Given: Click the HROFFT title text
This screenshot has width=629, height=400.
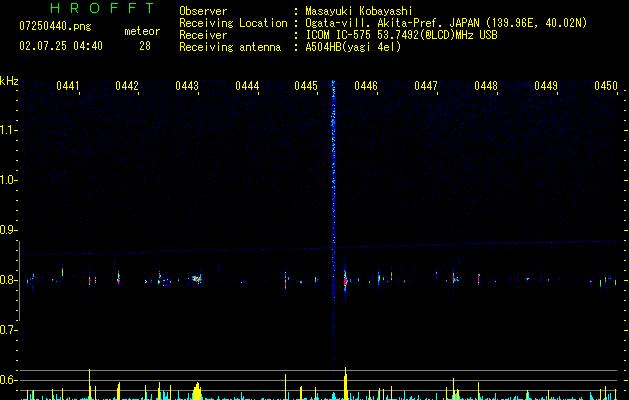Looking at the screenshot, I should coord(103,8).
